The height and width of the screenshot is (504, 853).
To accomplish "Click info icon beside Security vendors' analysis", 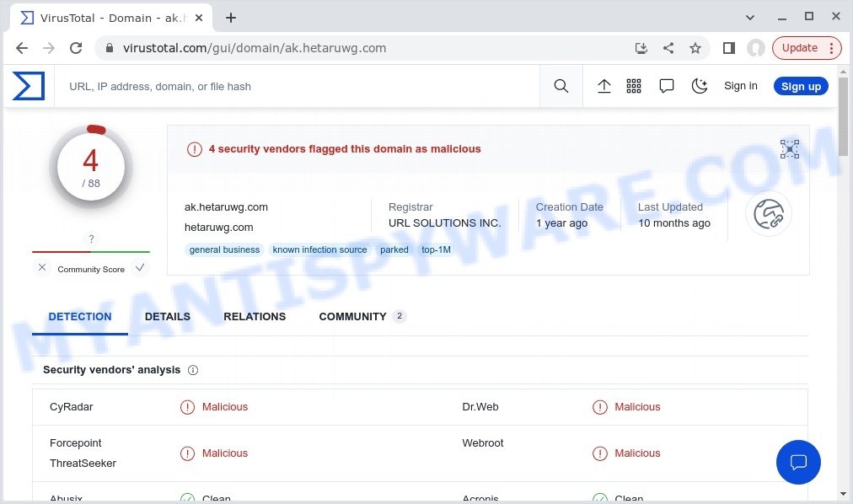I will [193, 370].
